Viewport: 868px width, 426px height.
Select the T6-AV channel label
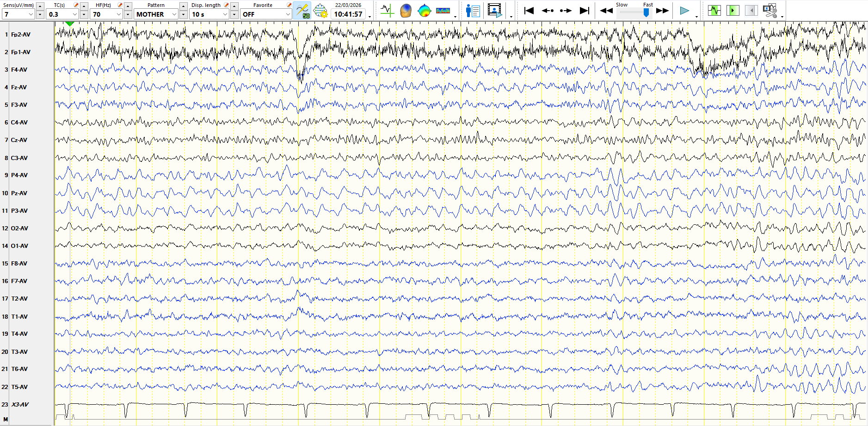[x=19, y=369]
